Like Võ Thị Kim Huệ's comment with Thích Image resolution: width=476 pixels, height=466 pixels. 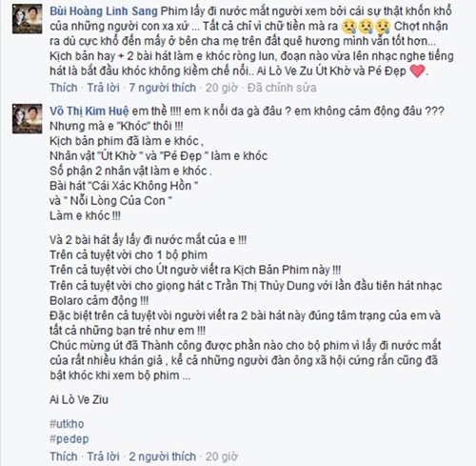pyautogui.click(x=64, y=456)
